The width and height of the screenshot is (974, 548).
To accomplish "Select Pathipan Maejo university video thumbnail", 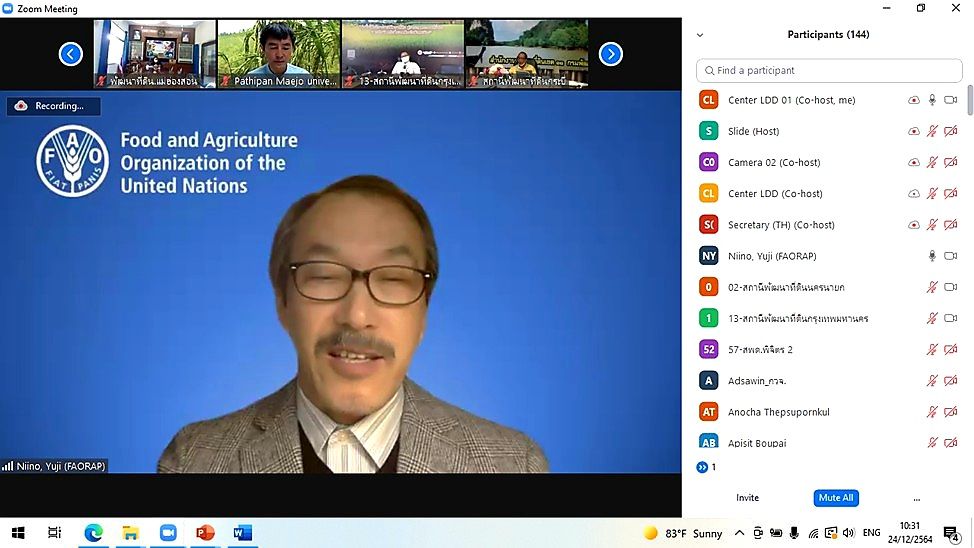I will pyautogui.click(x=279, y=53).
